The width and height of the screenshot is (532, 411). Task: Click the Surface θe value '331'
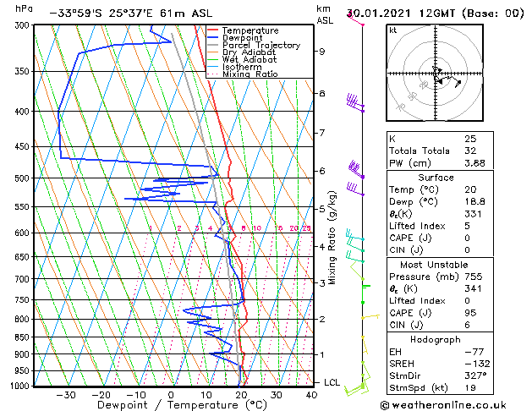tap(474, 214)
